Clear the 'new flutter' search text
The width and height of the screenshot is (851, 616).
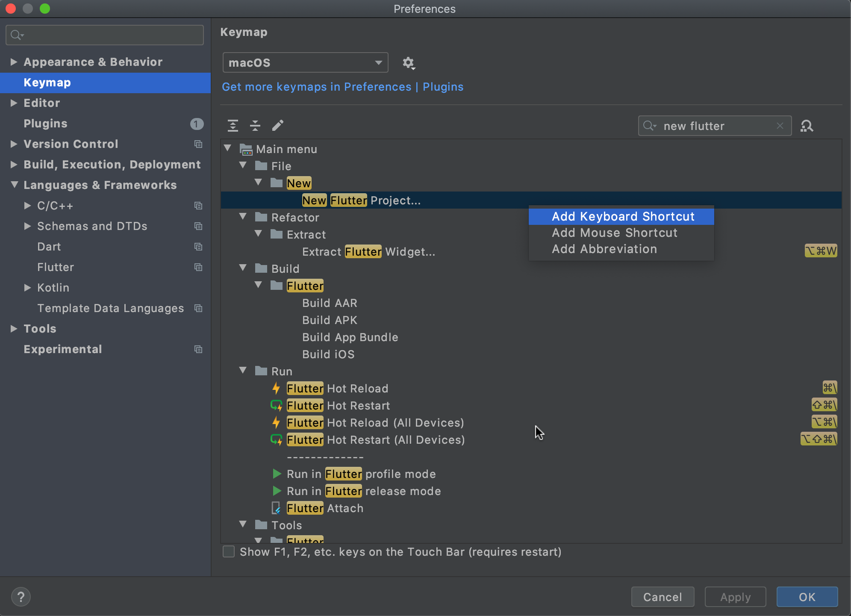click(x=780, y=126)
